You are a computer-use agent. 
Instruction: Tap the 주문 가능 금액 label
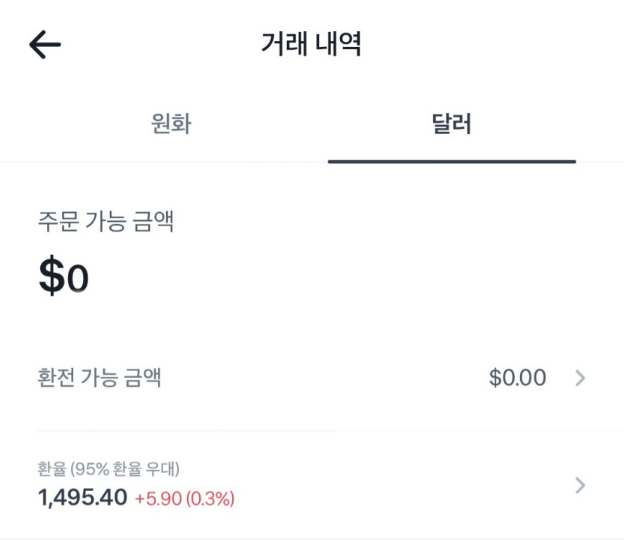pos(106,221)
